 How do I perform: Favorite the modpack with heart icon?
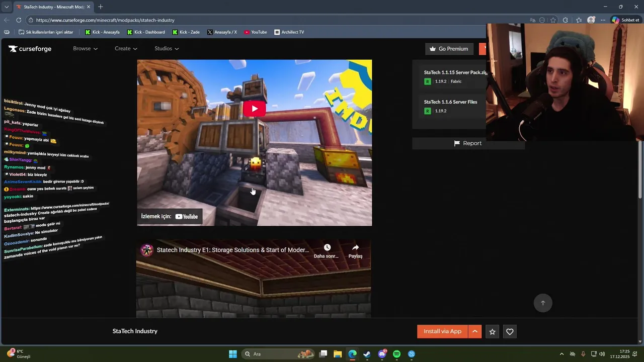tap(510, 331)
